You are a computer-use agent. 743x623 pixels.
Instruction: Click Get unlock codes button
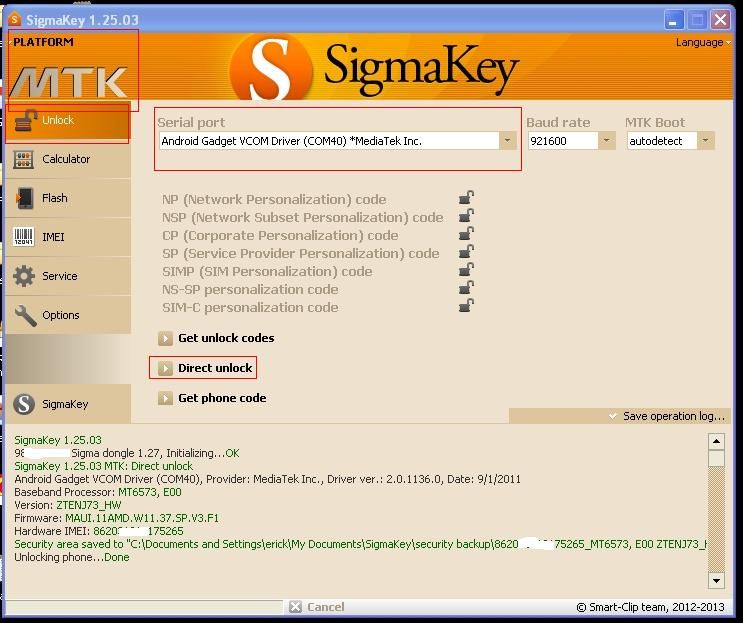pos(216,338)
